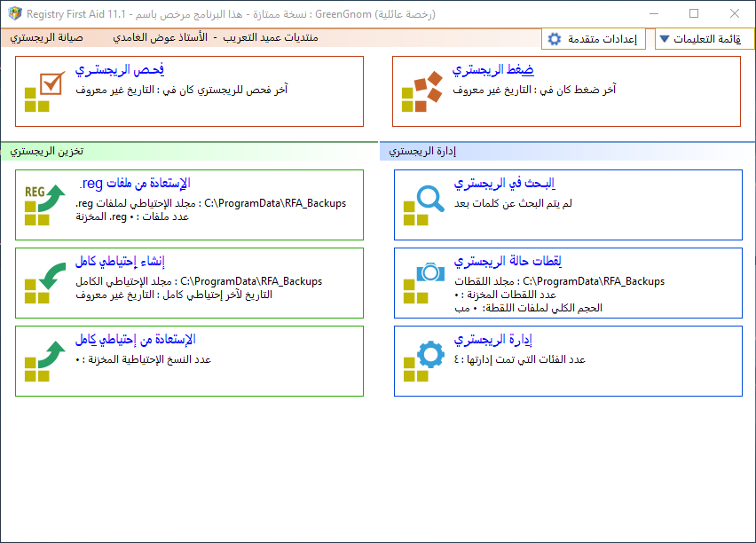Click the registry search magnifier icon
The image size is (756, 543).
pos(424,205)
